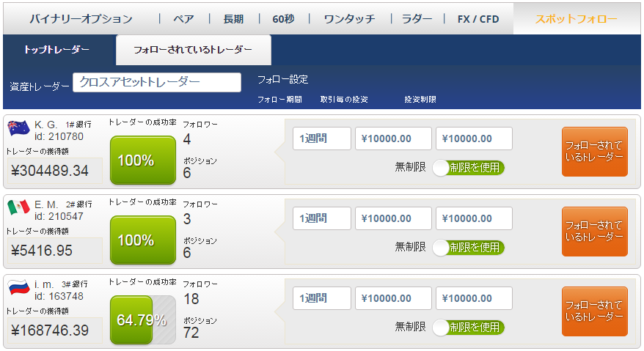Toggle the 制限を使用 switch for trader K. G.

point(468,168)
